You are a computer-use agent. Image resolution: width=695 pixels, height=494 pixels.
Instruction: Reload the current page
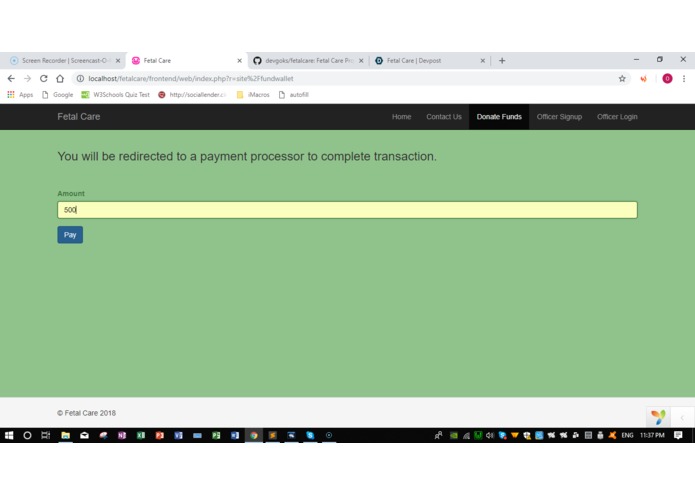43,78
